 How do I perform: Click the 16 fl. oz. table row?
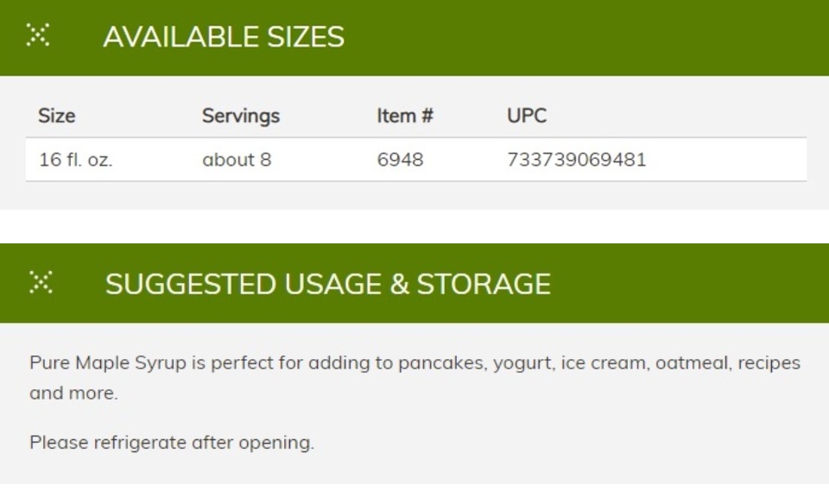(416, 160)
